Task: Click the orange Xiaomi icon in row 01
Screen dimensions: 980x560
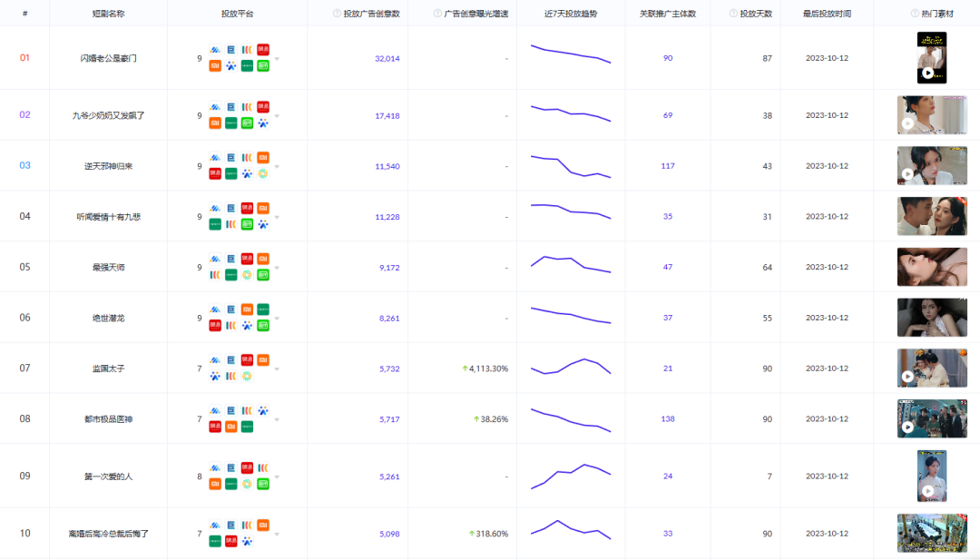Action: [x=215, y=65]
